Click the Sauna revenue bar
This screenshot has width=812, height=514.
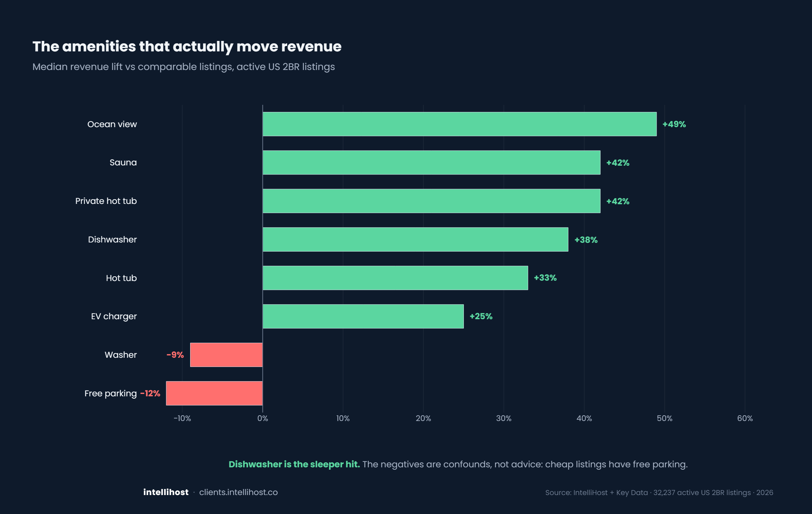[x=431, y=163]
